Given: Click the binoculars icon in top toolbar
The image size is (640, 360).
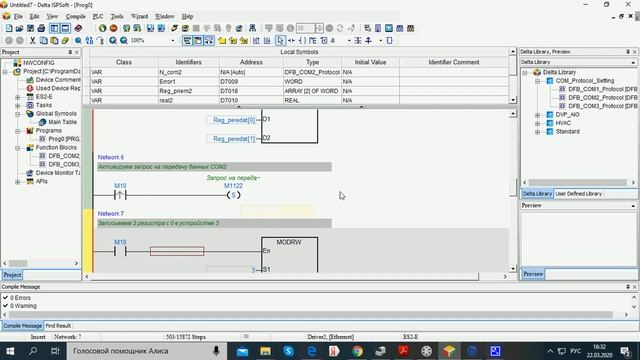Looking at the screenshot, I should 252,28.
